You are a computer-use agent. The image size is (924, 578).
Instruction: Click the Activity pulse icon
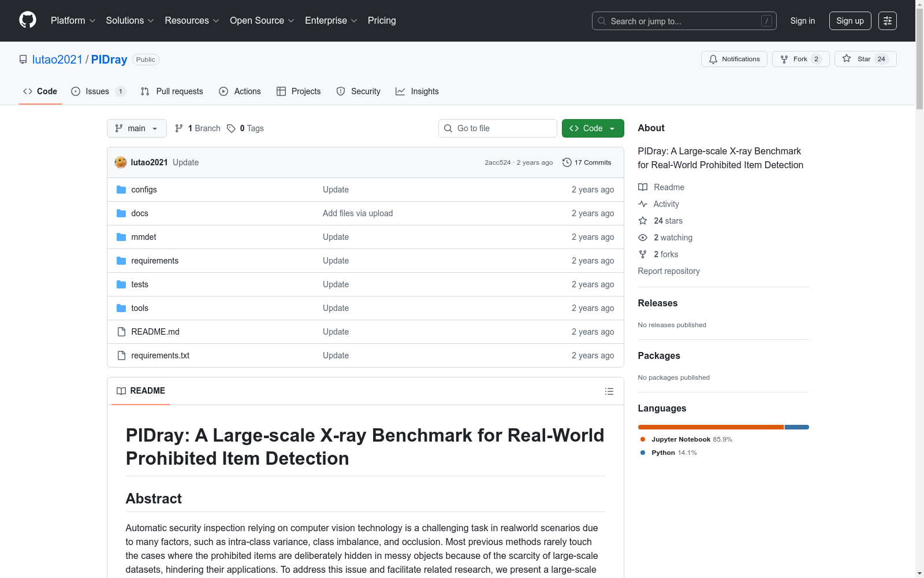(643, 204)
